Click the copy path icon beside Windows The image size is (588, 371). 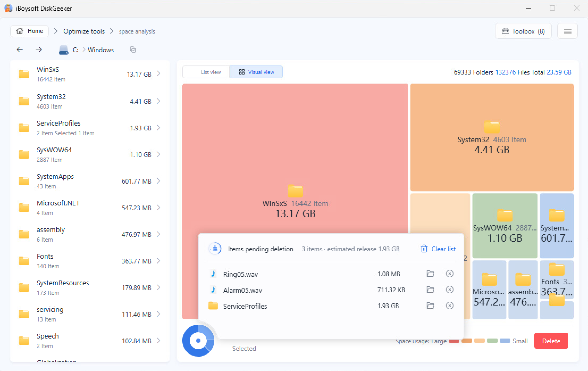tap(133, 50)
